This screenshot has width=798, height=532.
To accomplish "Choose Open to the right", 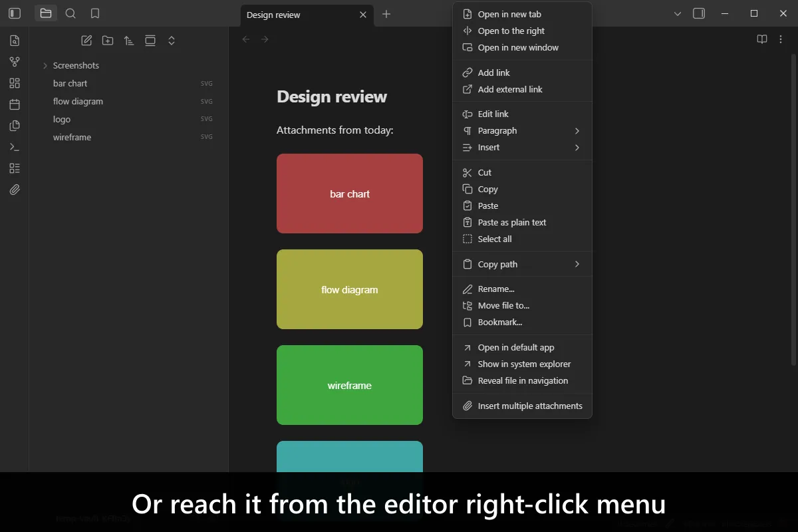I will coord(522,31).
